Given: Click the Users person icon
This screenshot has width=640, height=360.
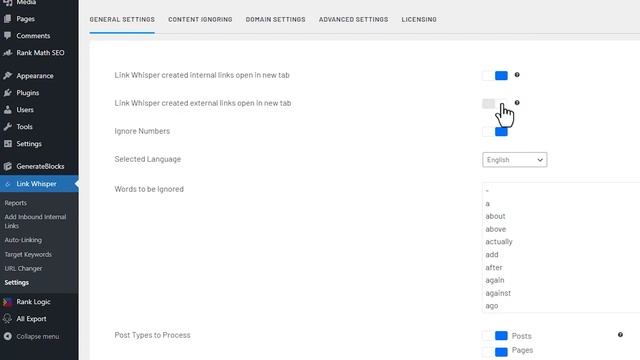Looking at the screenshot, I should pyautogui.click(x=7, y=110).
